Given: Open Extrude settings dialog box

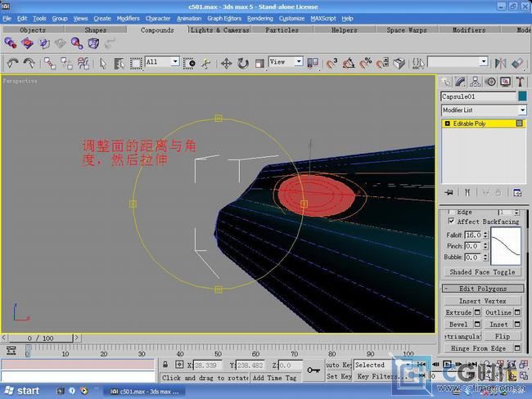Looking at the screenshot, I should point(477,312).
